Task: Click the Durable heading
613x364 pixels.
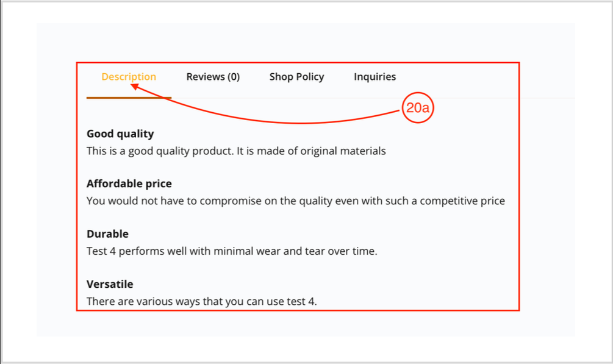Action: click(x=107, y=234)
